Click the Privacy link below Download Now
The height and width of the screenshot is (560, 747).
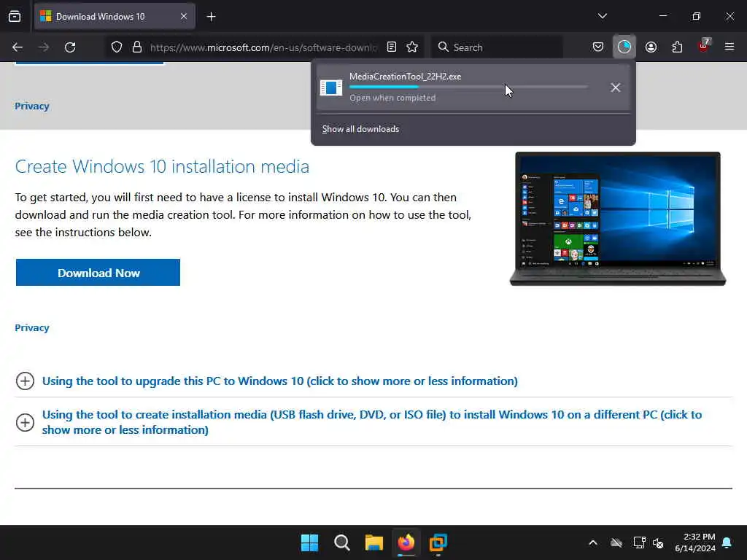[x=32, y=328]
